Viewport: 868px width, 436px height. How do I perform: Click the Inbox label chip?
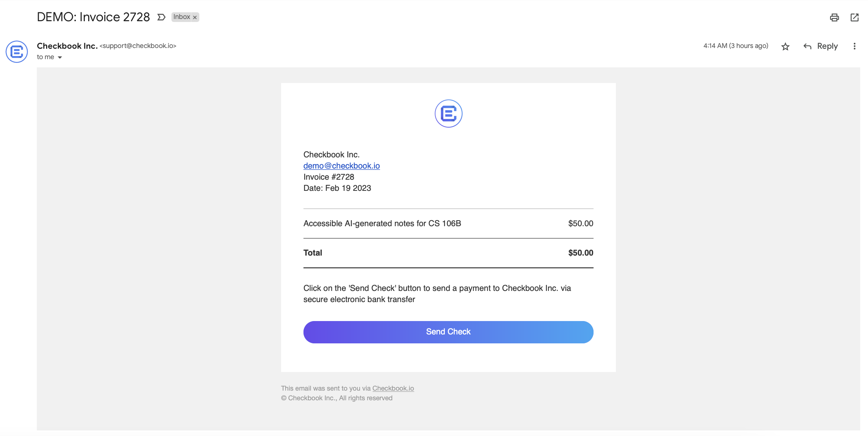(x=181, y=17)
